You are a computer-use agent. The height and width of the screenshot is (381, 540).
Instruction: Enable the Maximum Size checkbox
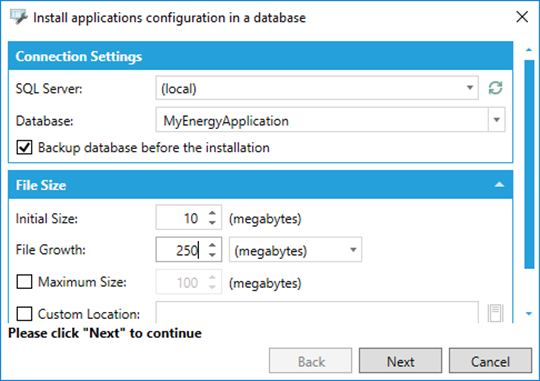pyautogui.click(x=24, y=281)
